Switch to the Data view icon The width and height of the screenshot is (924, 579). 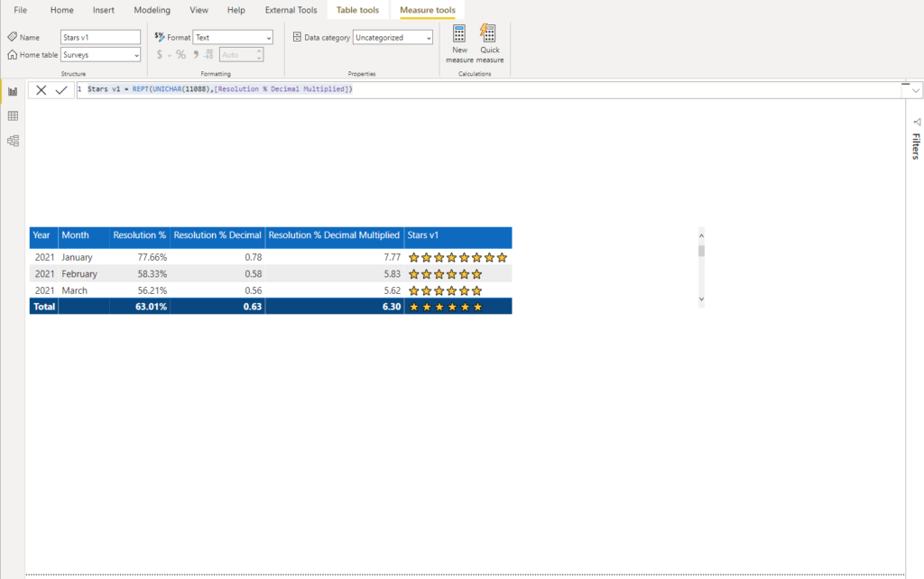tap(13, 116)
